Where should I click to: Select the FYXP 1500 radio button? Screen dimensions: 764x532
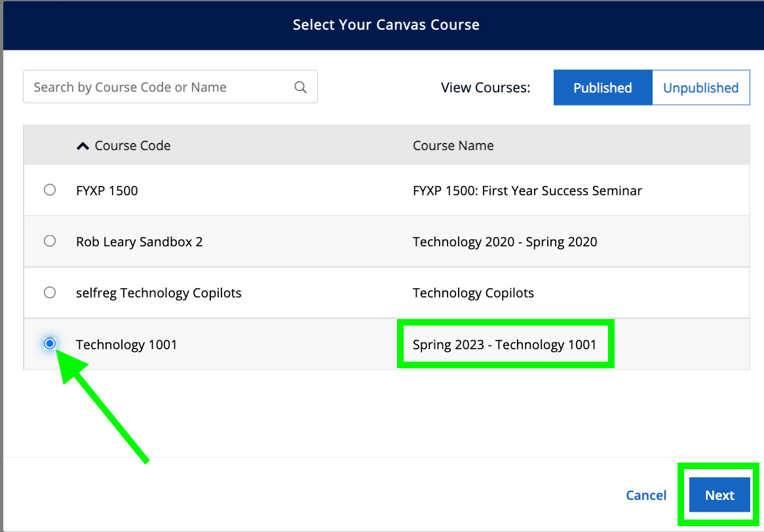pyautogui.click(x=50, y=189)
